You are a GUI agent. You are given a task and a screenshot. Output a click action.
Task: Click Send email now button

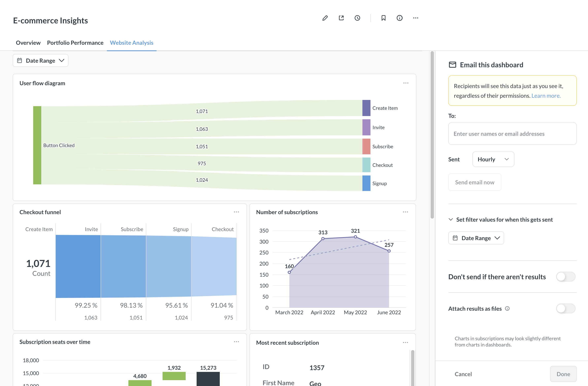click(x=475, y=182)
